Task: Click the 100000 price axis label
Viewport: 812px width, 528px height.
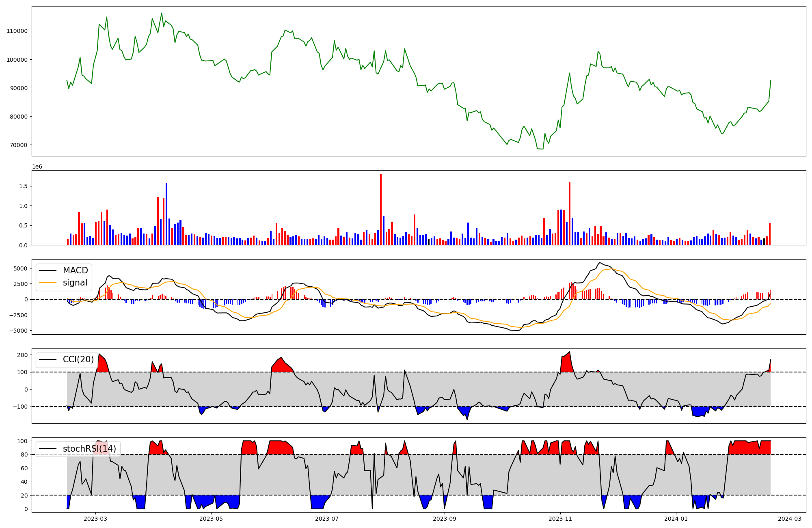Action: [17, 60]
